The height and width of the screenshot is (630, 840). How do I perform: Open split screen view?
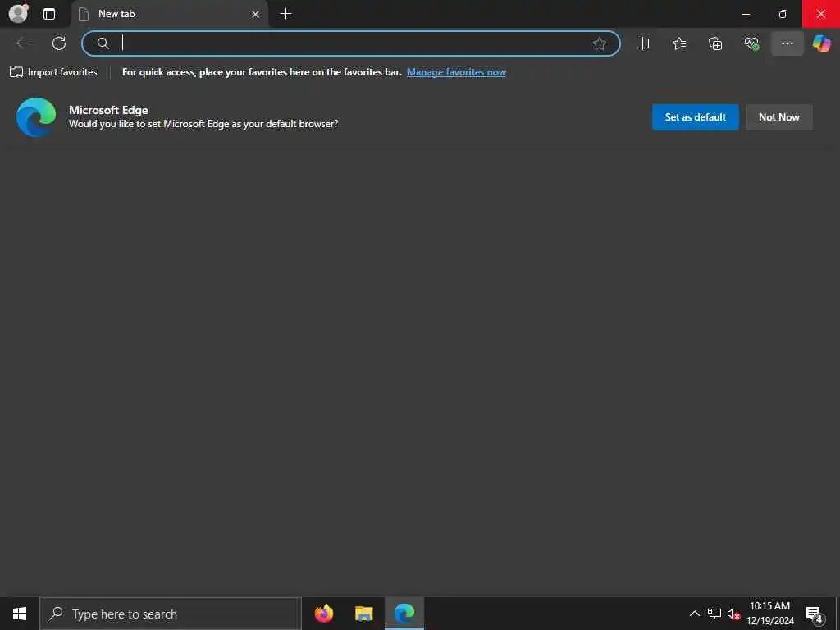(x=642, y=43)
